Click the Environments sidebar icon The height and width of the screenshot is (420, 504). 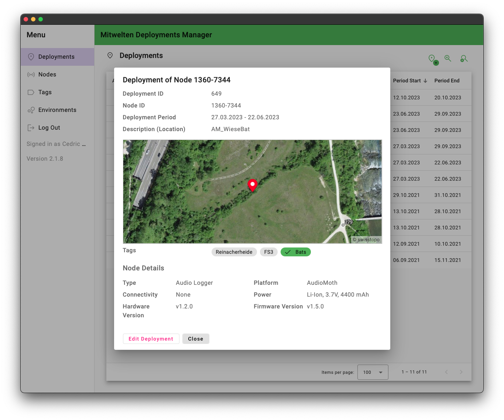(31, 110)
